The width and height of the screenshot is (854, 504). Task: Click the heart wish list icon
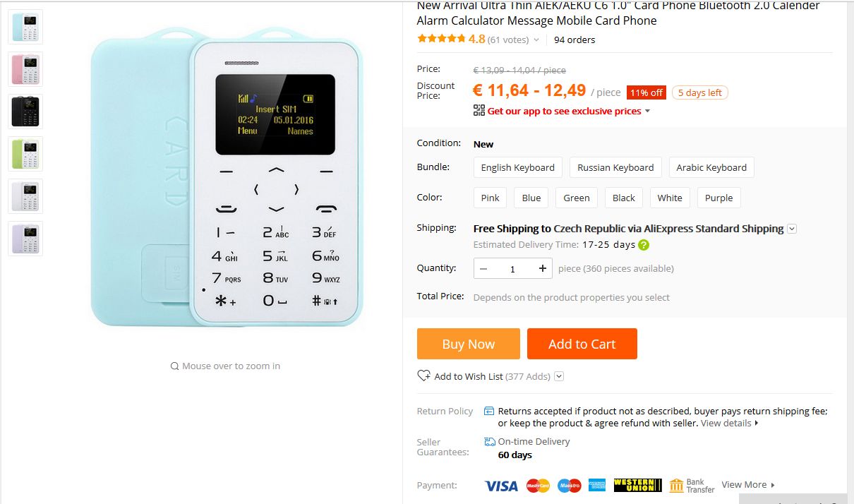point(423,376)
